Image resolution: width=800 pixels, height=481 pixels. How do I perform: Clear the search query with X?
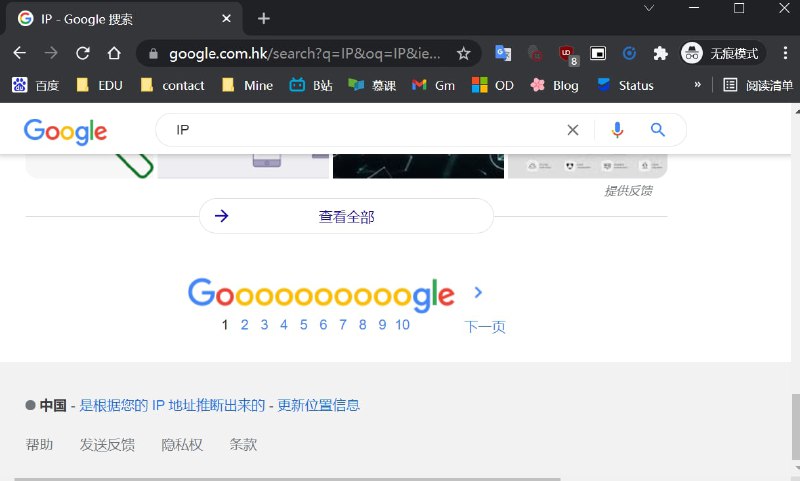[573, 130]
